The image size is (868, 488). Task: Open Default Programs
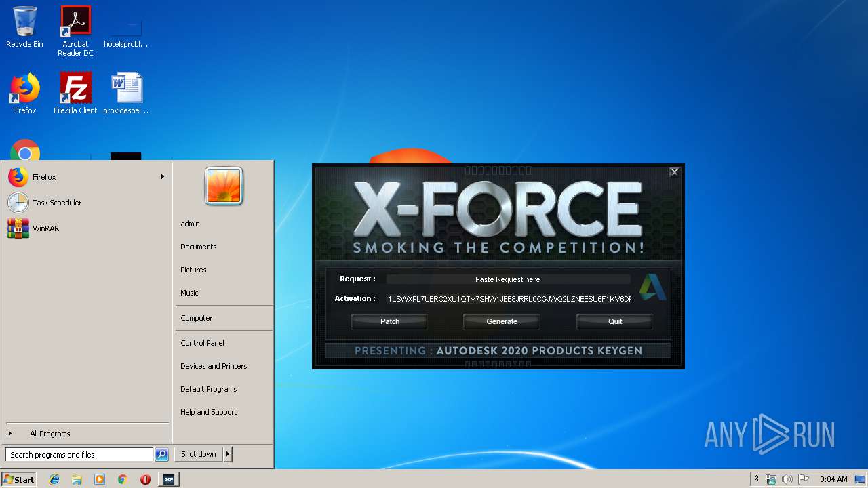208,389
